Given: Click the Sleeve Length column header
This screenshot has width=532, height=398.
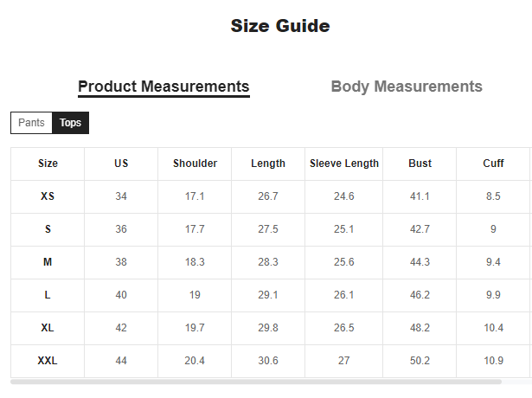Looking at the screenshot, I should point(344,164).
